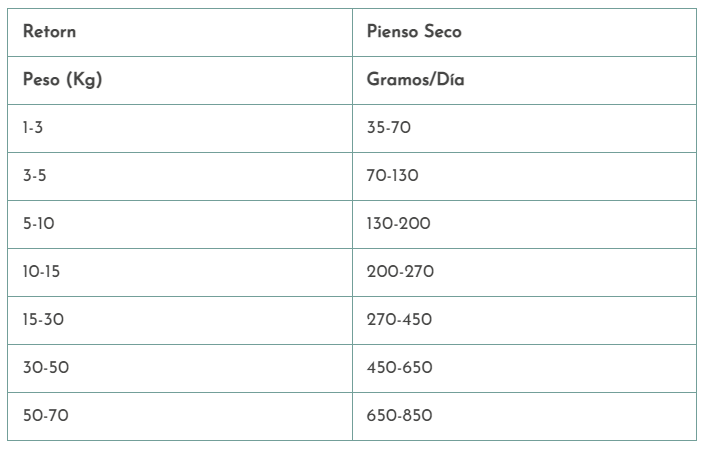This screenshot has width=705, height=450.
Task: Click the Retorn header cell
Action: coord(180,32)
